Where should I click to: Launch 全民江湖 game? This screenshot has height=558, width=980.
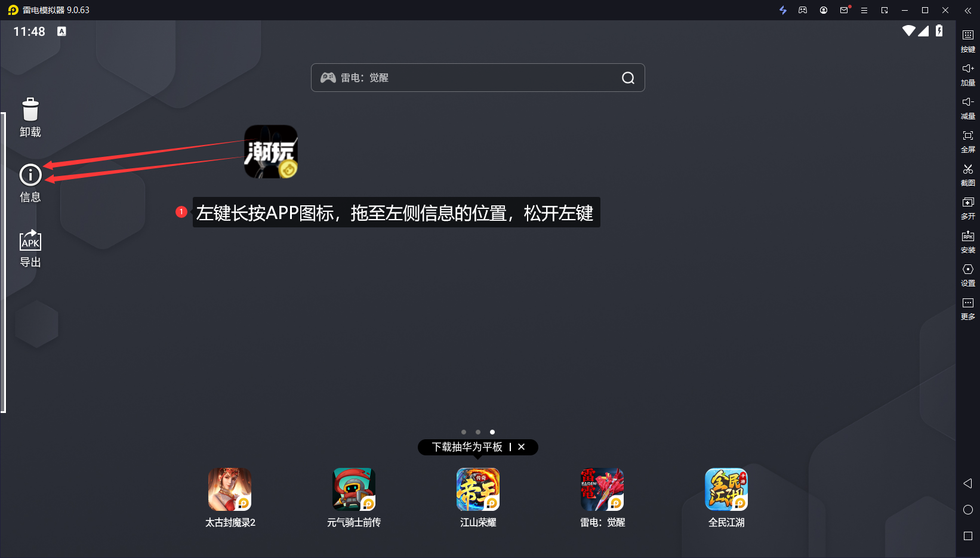[x=726, y=489]
